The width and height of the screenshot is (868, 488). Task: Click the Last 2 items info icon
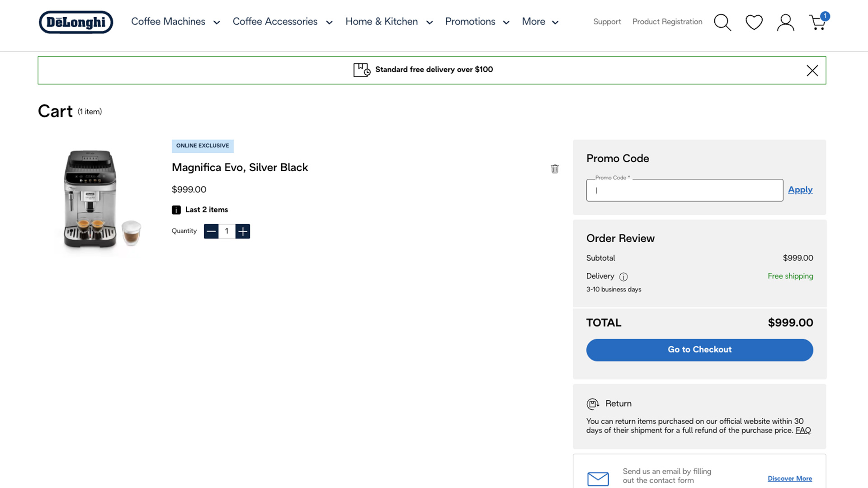point(176,210)
